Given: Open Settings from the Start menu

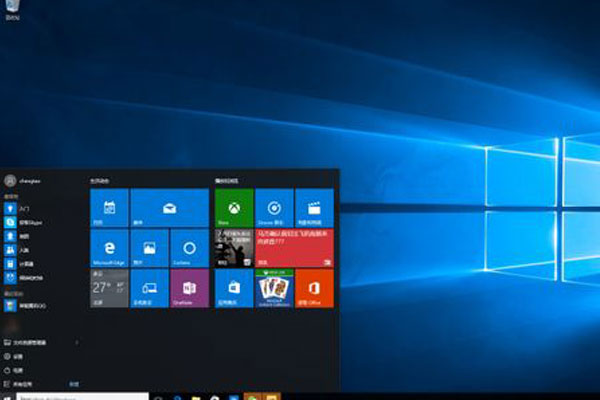Looking at the screenshot, I should (18, 355).
